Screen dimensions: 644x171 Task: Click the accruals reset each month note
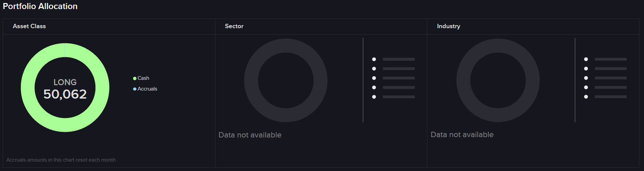pyautogui.click(x=61, y=160)
